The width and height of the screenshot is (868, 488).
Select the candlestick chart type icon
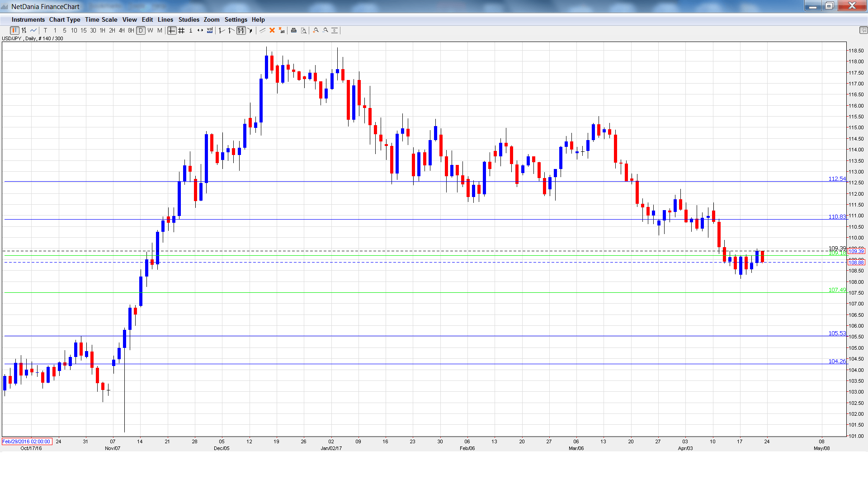[14, 30]
